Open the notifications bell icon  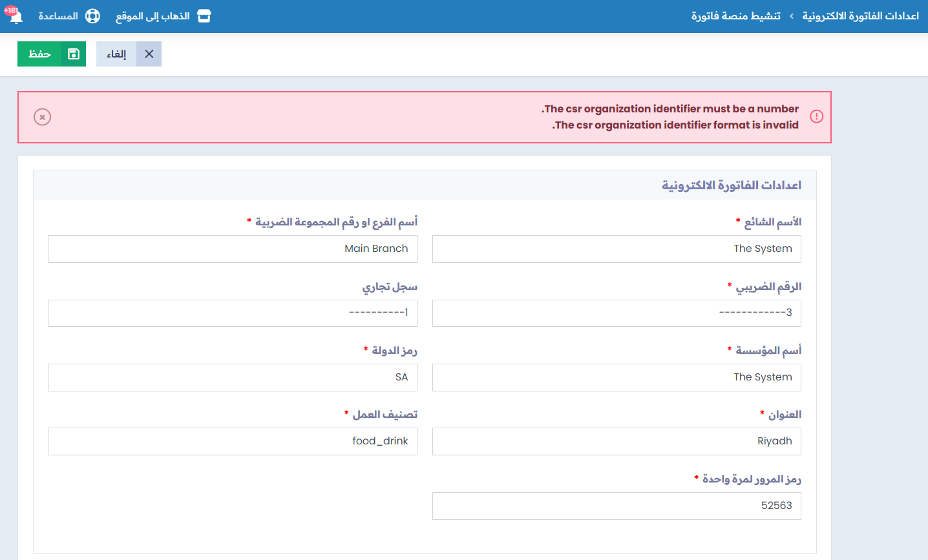click(16, 17)
